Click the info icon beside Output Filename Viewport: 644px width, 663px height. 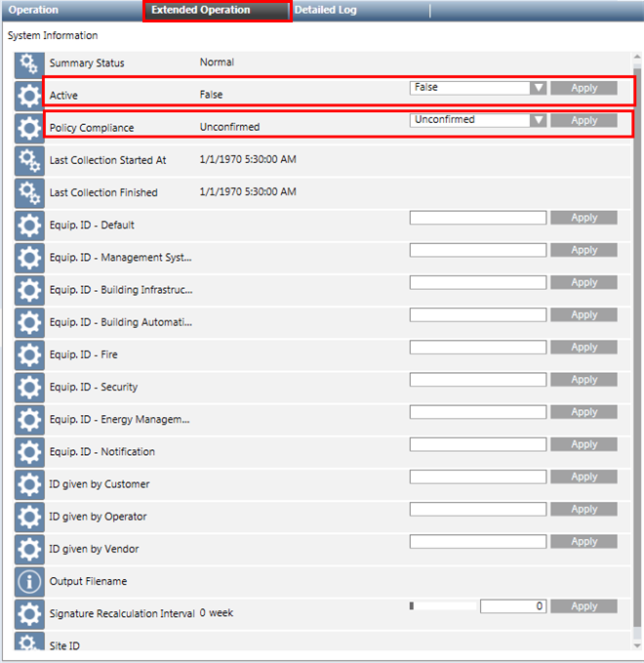[30, 582]
